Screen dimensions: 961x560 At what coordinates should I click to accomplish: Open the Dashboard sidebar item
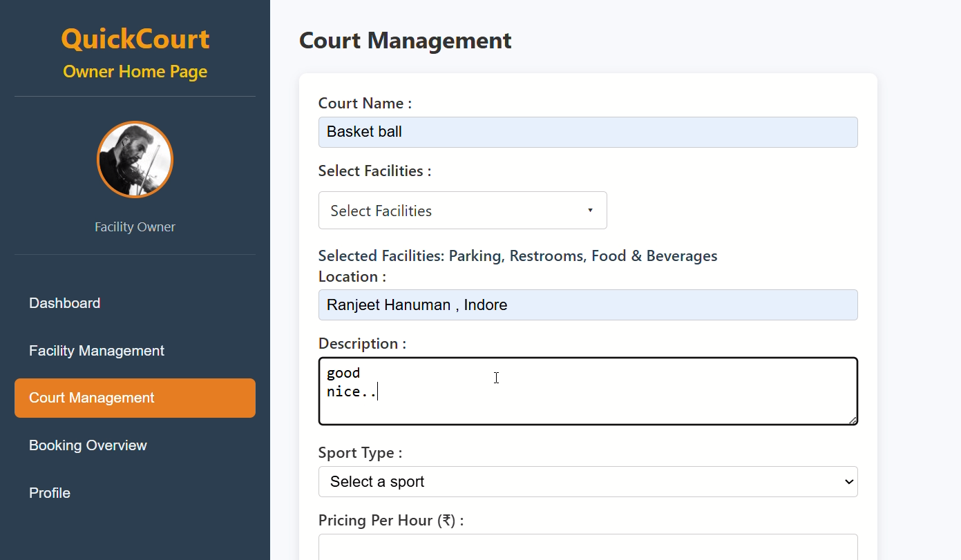pyautogui.click(x=65, y=303)
